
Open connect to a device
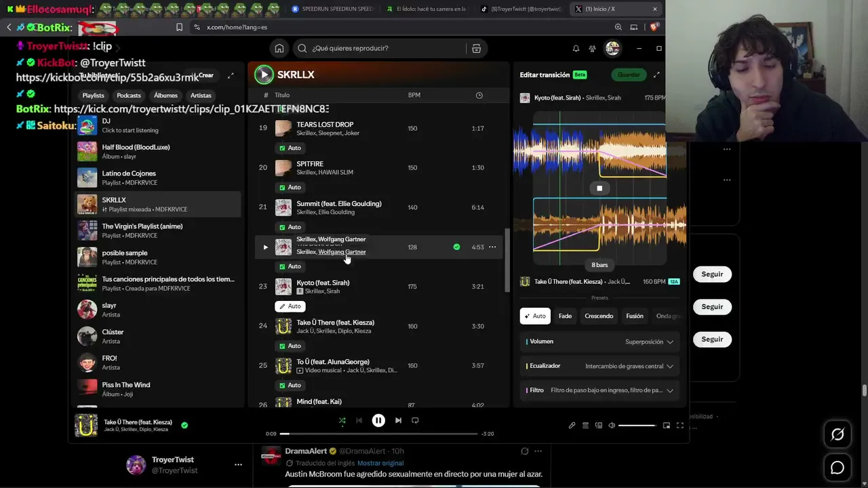pyautogui.click(x=598, y=426)
